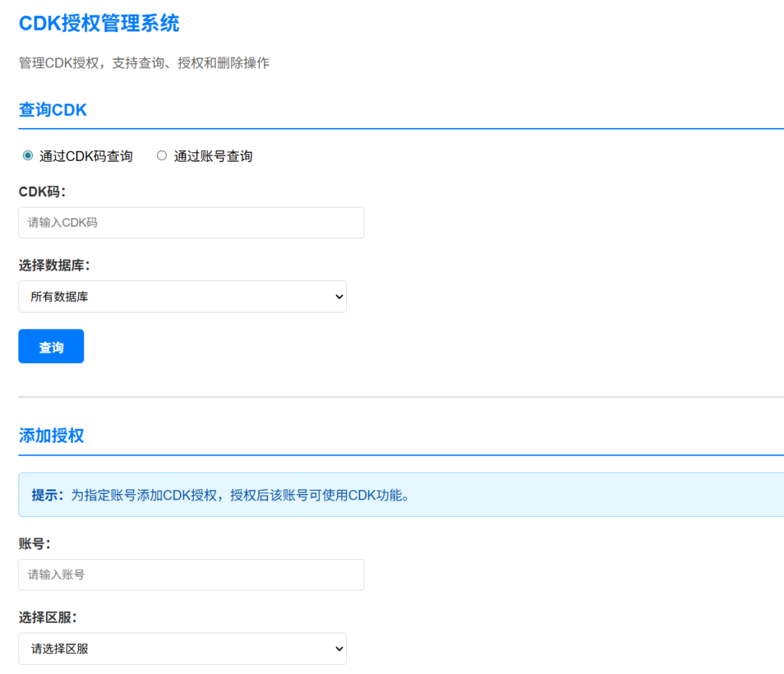Click the CDK码 field label
Screen dimensions: 784x674
[x=42, y=191]
